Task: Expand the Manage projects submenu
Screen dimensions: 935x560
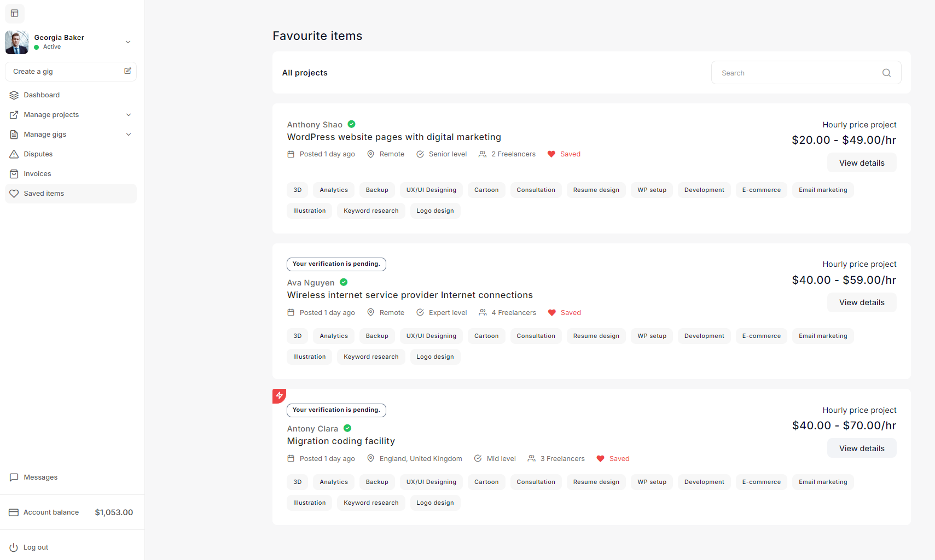Action: point(129,115)
